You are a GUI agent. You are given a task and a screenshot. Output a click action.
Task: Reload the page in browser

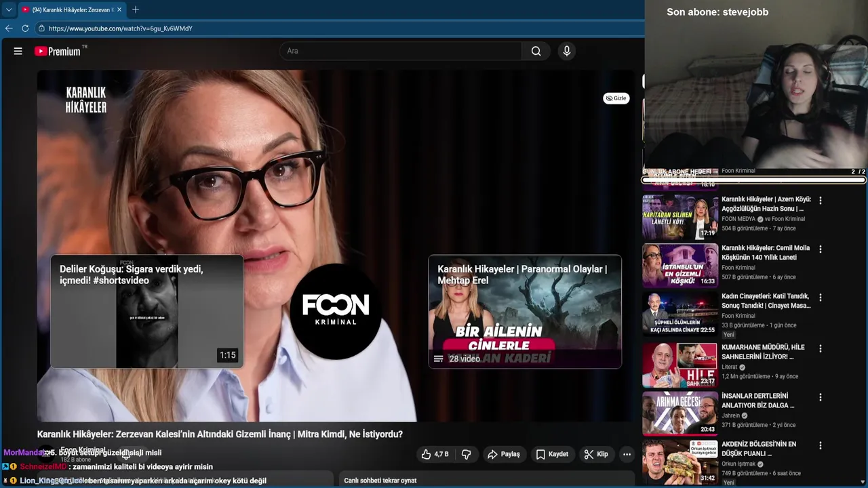coord(25,28)
